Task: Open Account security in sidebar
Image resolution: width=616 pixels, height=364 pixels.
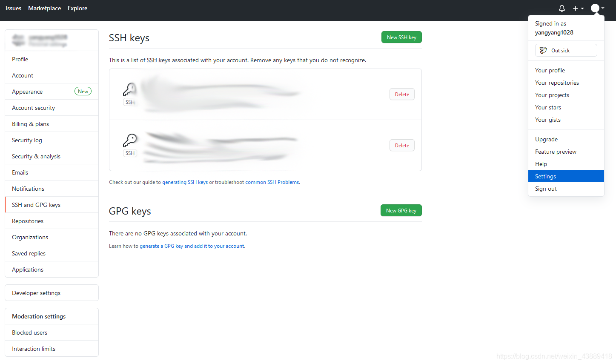Action: [x=52, y=108]
